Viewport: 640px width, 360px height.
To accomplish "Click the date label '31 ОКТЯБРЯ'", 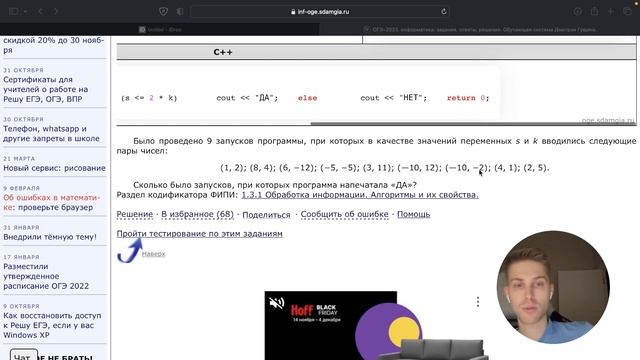I will click(x=23, y=70).
